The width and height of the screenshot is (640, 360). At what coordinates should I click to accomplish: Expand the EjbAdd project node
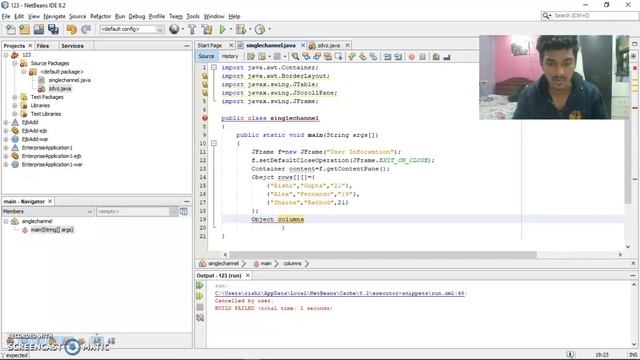tap(6, 122)
